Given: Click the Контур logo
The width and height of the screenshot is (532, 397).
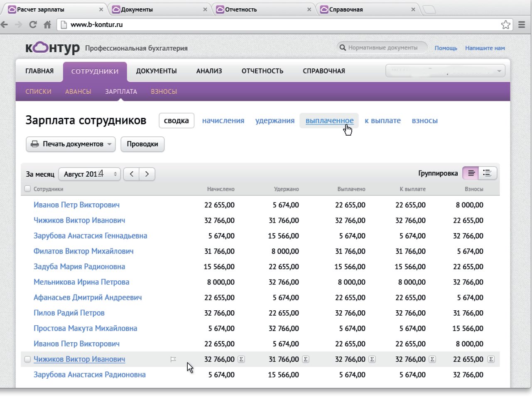Looking at the screenshot, I should point(52,48).
